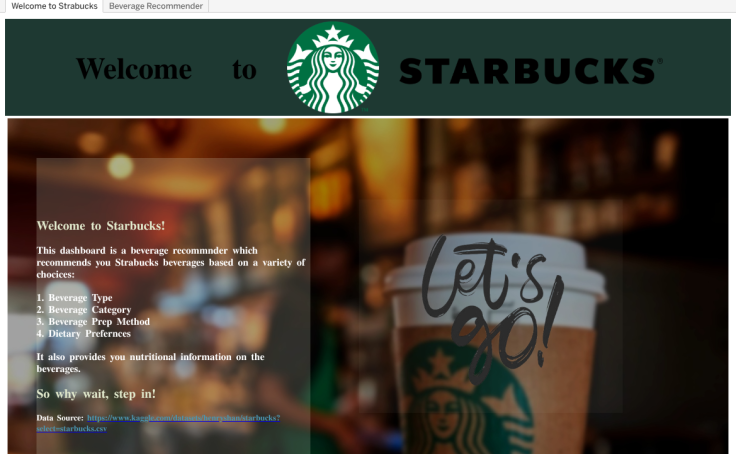Click the Let's go! graphic
This screenshot has width=736, height=454.
point(492,308)
